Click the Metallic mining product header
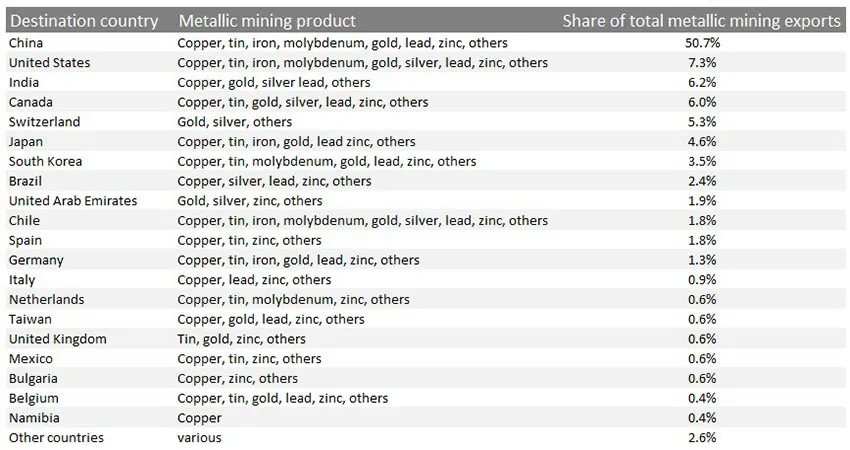This screenshot has width=850, height=450. click(267, 21)
